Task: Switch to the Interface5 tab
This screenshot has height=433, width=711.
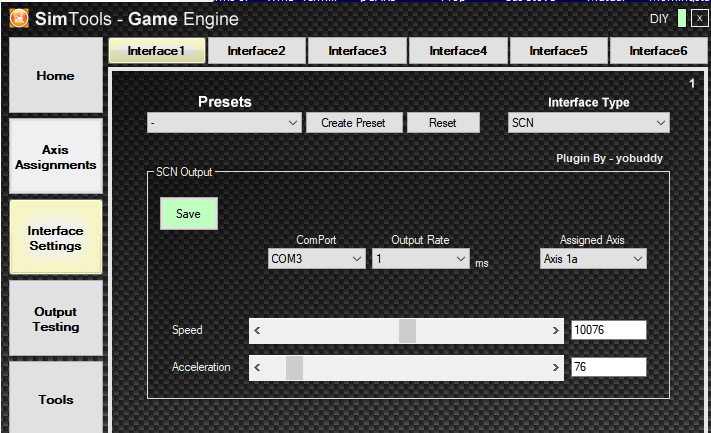Action: pyautogui.click(x=559, y=51)
